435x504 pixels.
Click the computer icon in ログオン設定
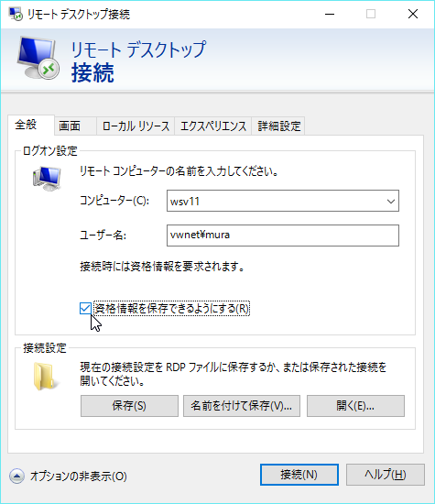coord(47,179)
